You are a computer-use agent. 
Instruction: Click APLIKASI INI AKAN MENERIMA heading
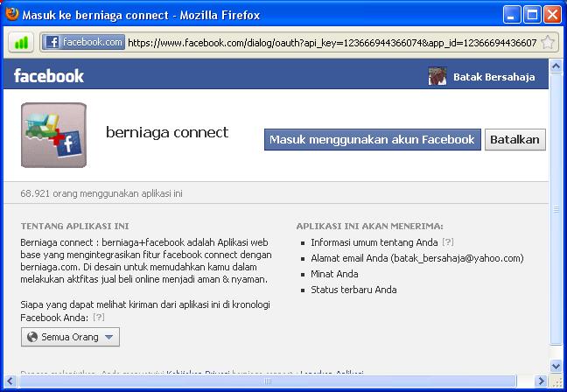[x=369, y=227]
